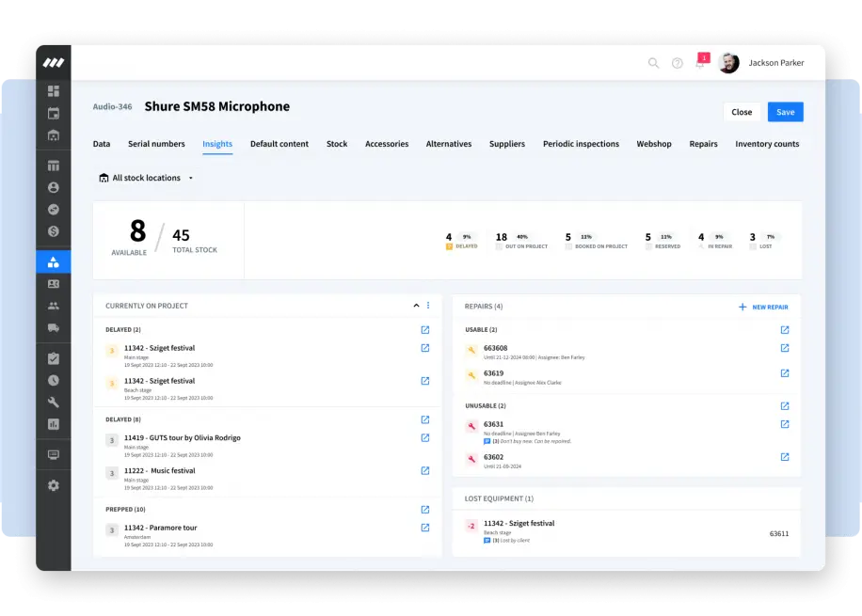Open the Accessories tab
This screenshot has height=616, width=862.
coord(387,144)
